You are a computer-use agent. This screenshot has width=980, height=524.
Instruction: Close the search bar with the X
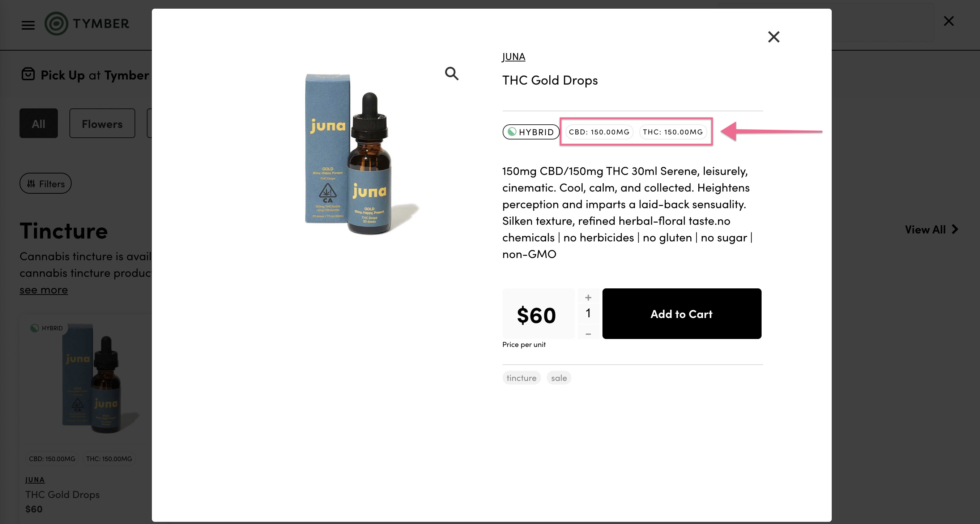point(949,21)
